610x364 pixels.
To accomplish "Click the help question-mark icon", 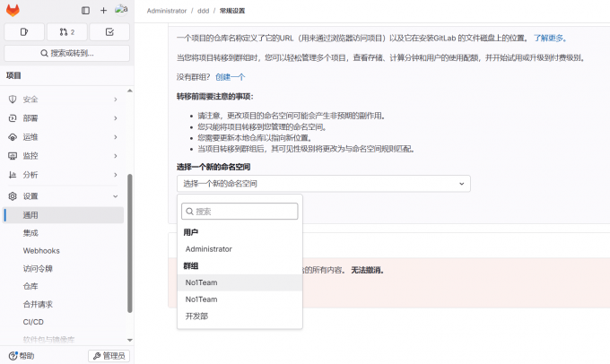I will pos(13,355).
